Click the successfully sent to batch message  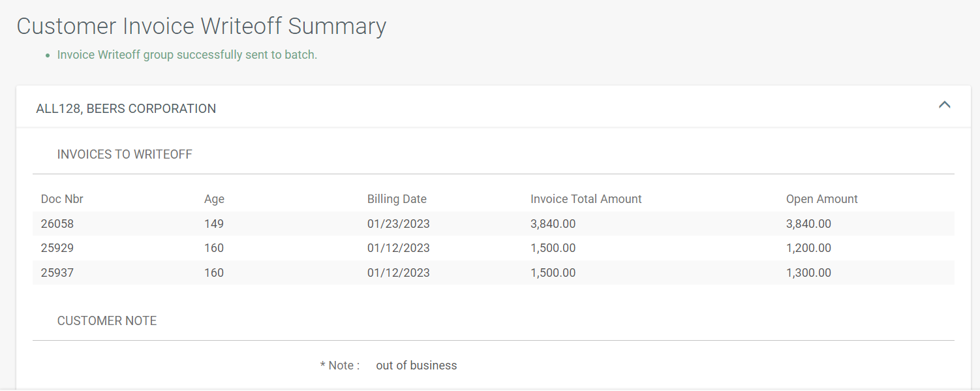point(187,55)
